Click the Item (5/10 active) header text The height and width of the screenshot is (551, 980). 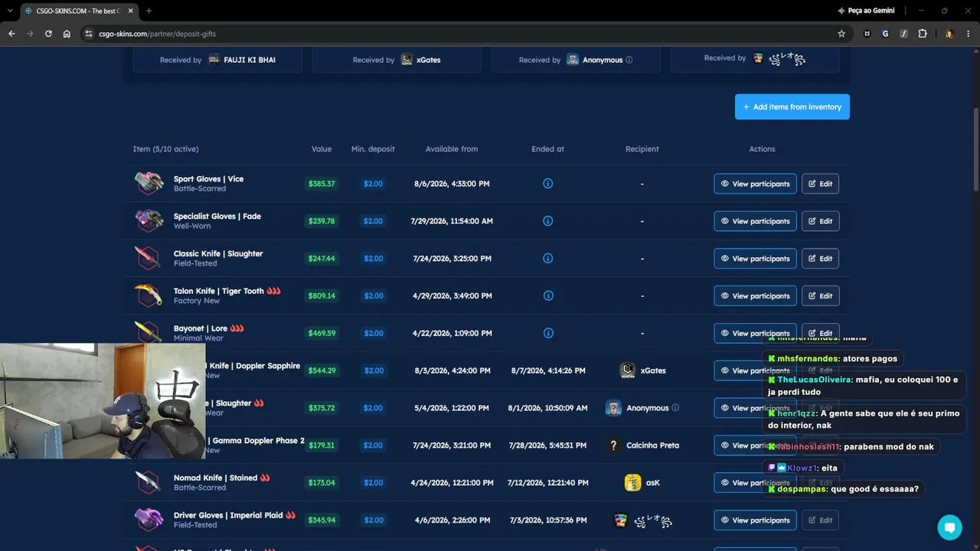[x=165, y=149]
